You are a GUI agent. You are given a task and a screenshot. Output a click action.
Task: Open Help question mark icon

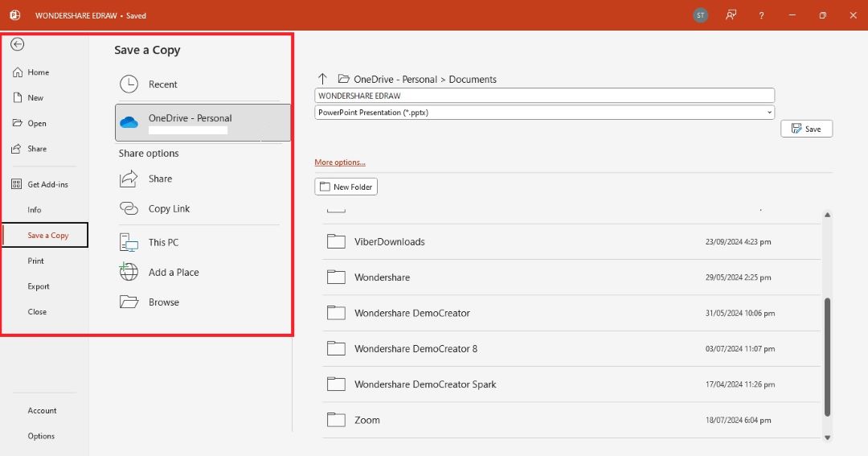tap(761, 15)
